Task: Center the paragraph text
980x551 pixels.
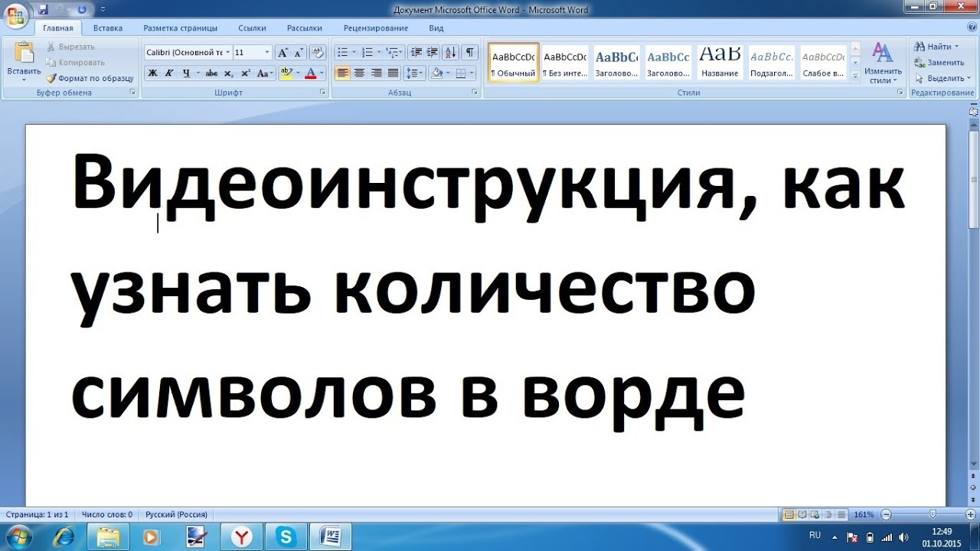Action: click(x=359, y=73)
